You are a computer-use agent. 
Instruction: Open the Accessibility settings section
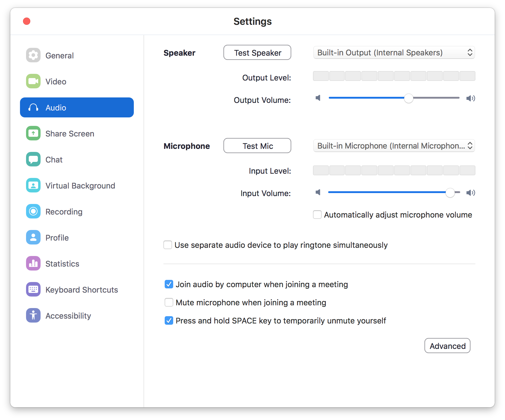[x=33, y=315]
